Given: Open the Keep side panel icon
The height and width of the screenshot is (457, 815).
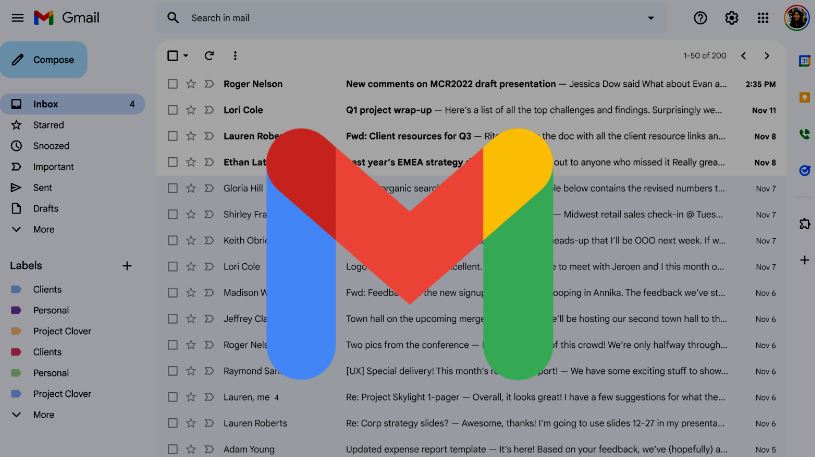Looking at the screenshot, I should [x=804, y=97].
